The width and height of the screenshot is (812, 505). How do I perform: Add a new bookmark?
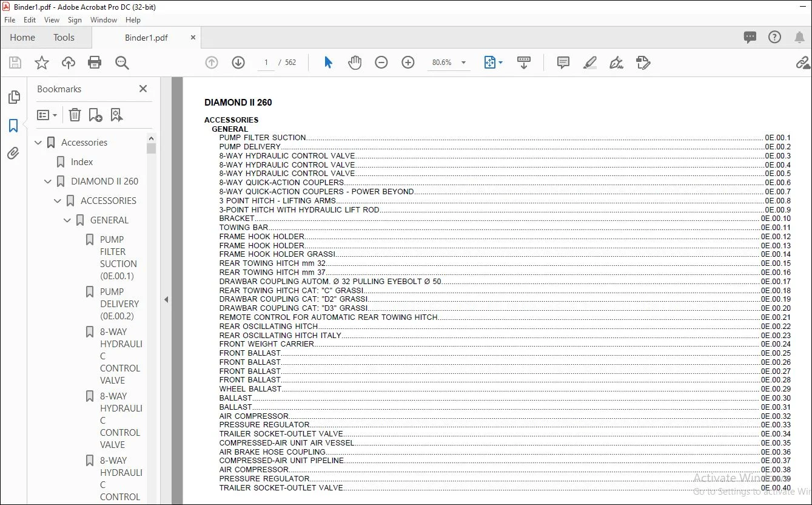(x=95, y=115)
